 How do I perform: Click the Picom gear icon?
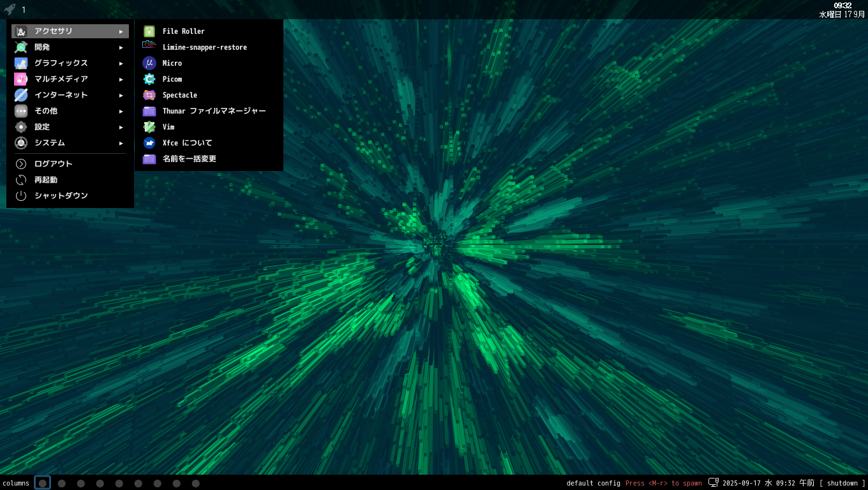pyautogui.click(x=149, y=79)
